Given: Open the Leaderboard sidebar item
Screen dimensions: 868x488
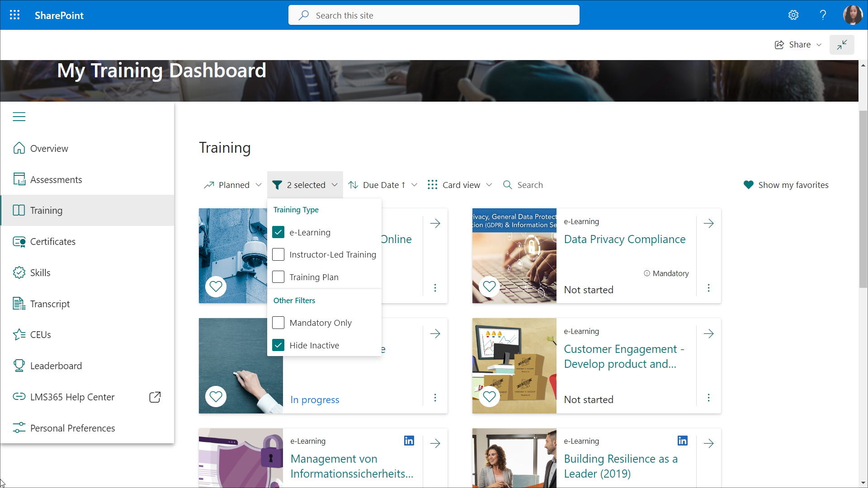Looking at the screenshot, I should (x=56, y=366).
